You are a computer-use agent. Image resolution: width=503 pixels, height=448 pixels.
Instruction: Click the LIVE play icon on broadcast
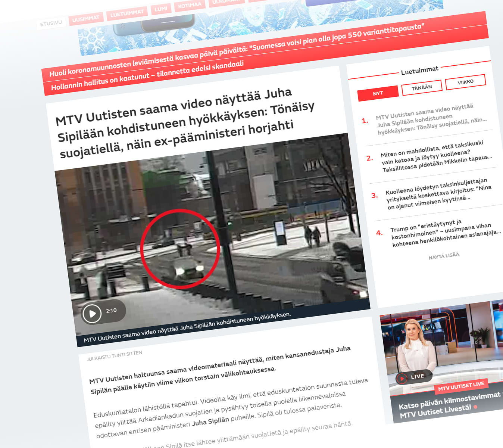coord(402,378)
